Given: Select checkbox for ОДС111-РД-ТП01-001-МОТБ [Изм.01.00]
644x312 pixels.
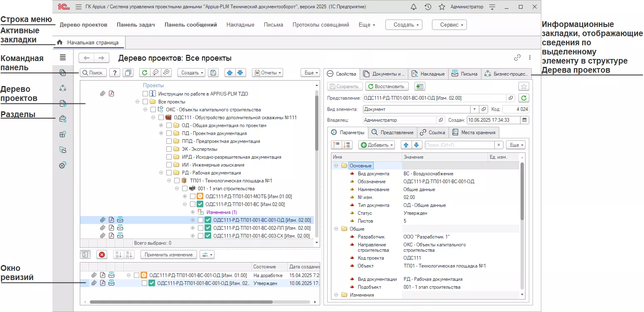Looking at the screenshot, I should [x=192, y=197].
